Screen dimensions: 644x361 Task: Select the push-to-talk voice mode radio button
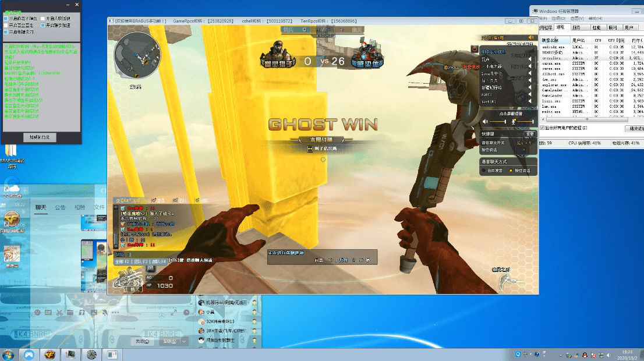pos(511,171)
